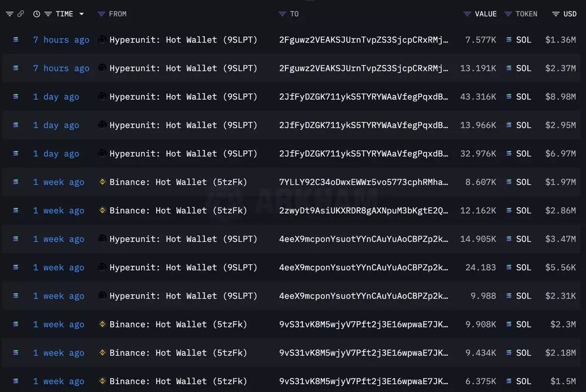Click the clock icon beside TIME
Image resolution: width=586 pixels, height=392 pixels.
tap(37, 14)
